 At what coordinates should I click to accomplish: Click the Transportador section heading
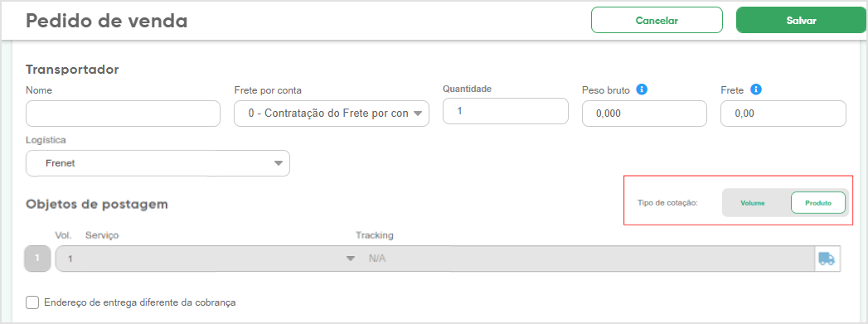72,70
